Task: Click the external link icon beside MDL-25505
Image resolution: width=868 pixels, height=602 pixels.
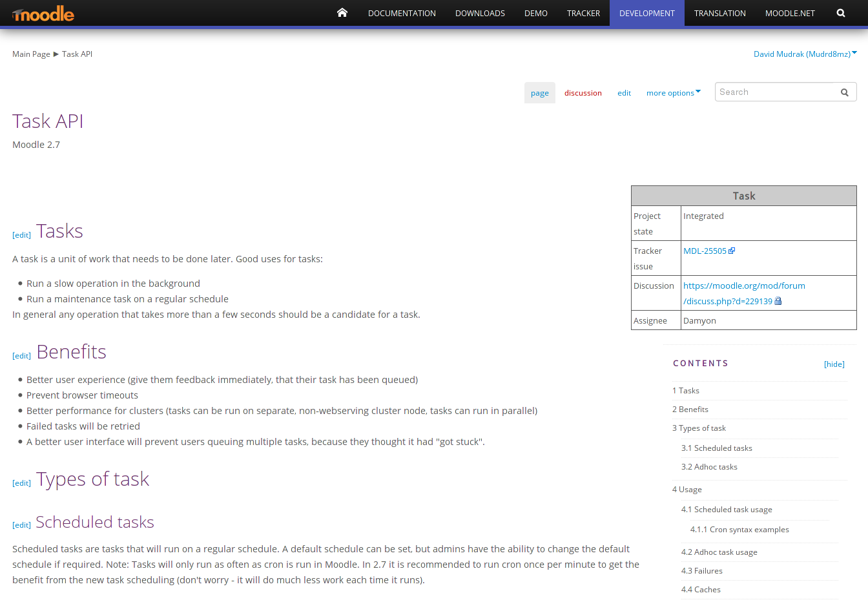Action: [732, 251]
